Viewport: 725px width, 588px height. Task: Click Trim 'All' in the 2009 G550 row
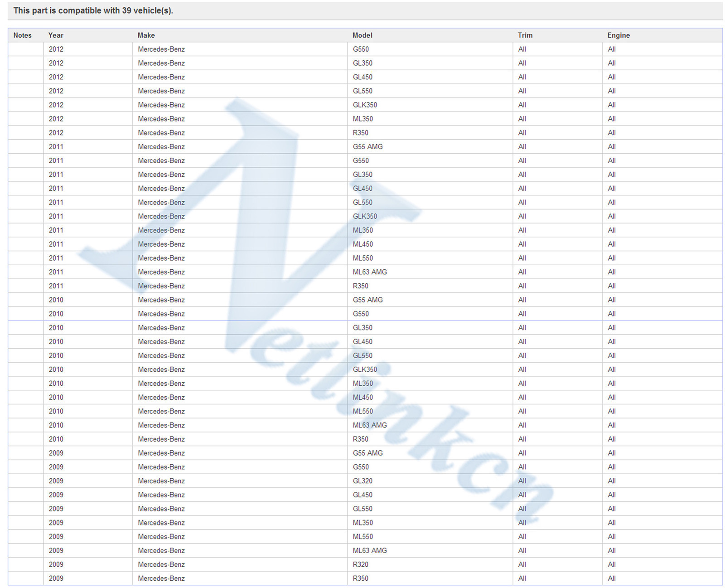point(522,467)
